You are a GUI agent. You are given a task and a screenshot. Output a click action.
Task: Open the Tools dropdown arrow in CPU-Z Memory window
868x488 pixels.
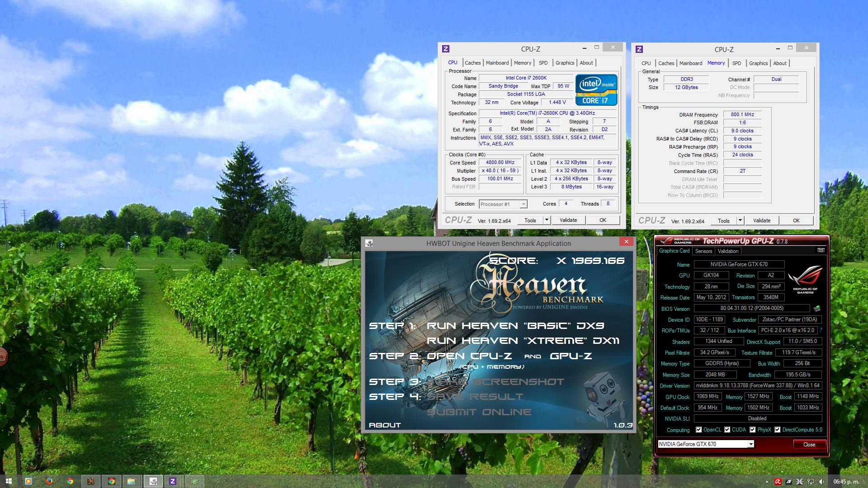pos(740,221)
